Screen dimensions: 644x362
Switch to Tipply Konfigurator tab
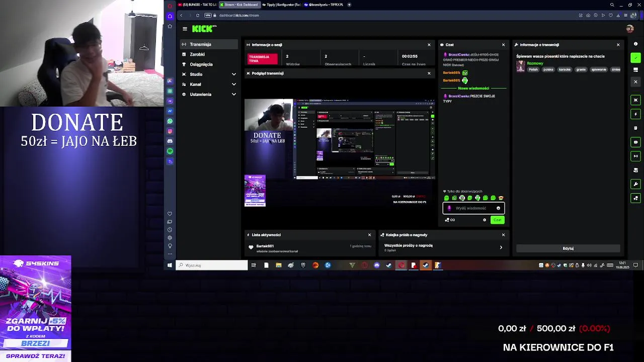pos(282,5)
